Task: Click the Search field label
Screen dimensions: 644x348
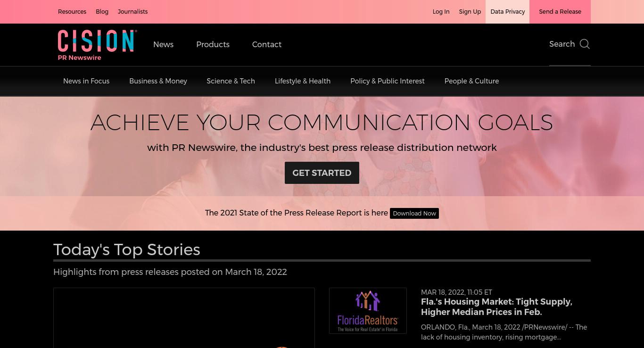Action: point(562,44)
